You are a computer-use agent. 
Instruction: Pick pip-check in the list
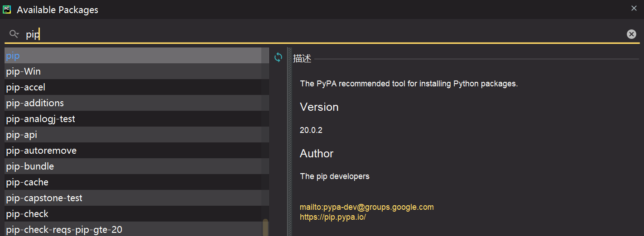[x=27, y=214]
